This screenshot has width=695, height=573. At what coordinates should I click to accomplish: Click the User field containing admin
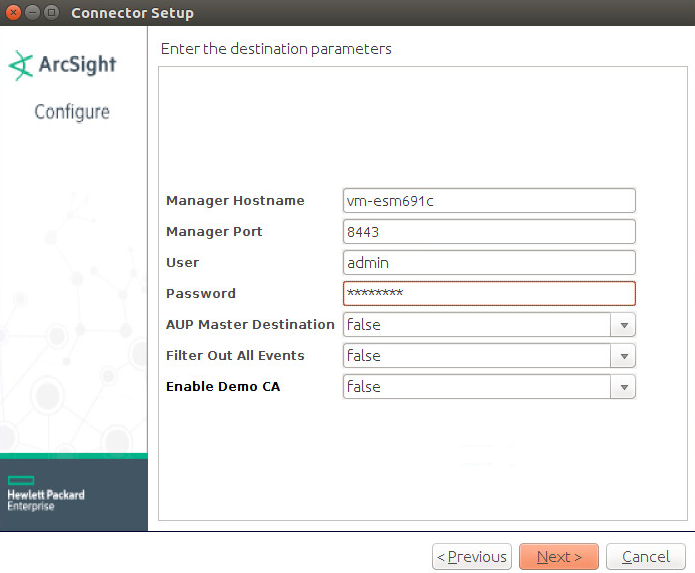[x=488, y=263]
